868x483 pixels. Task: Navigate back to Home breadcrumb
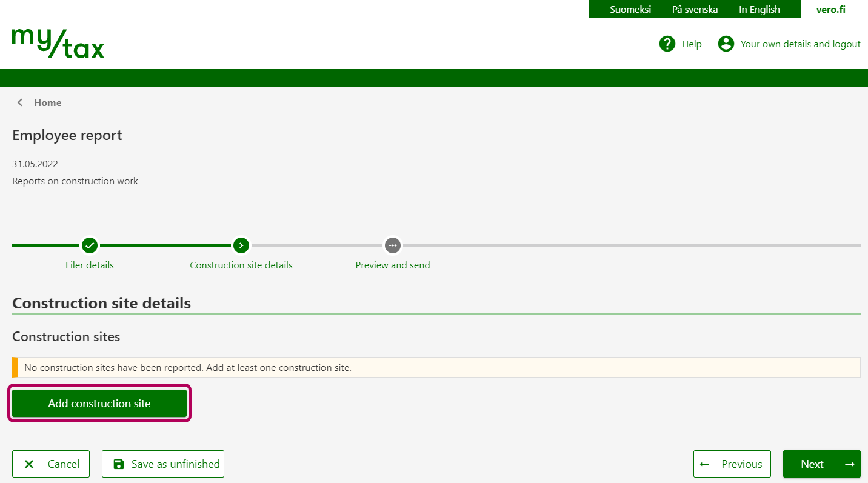pos(47,102)
